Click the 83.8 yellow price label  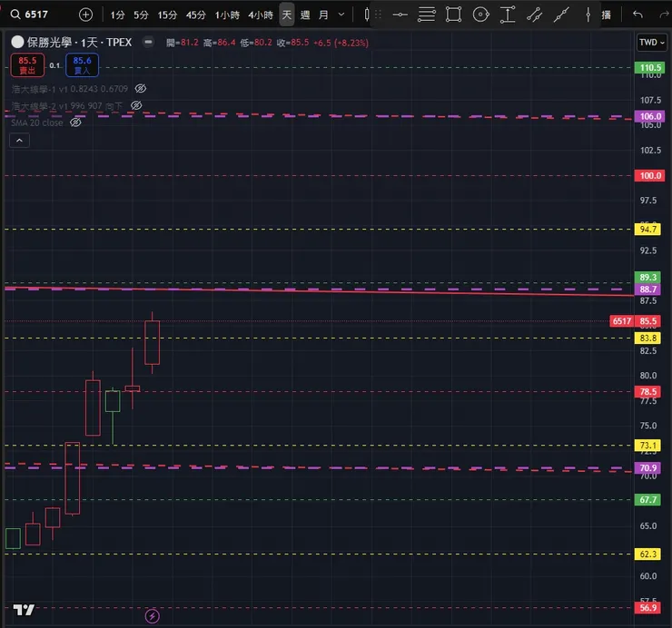pyautogui.click(x=647, y=338)
